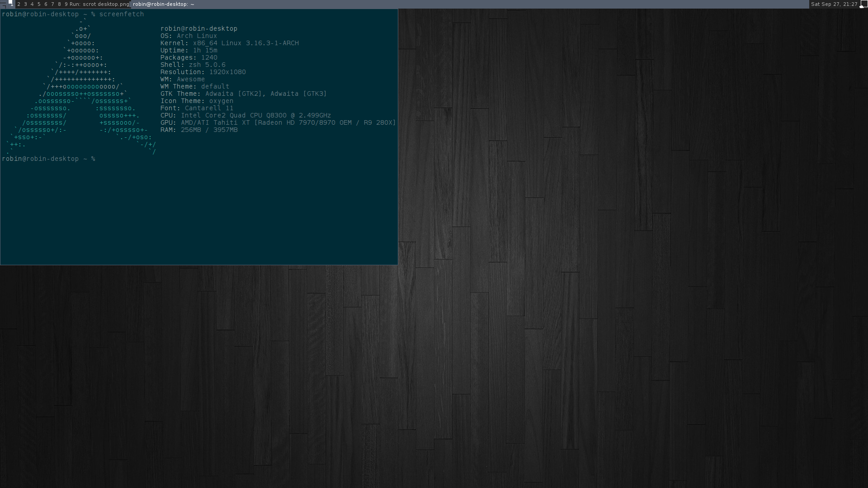
Task: Click the 'Shell: zsh 5.0.6' line
Action: 193,65
